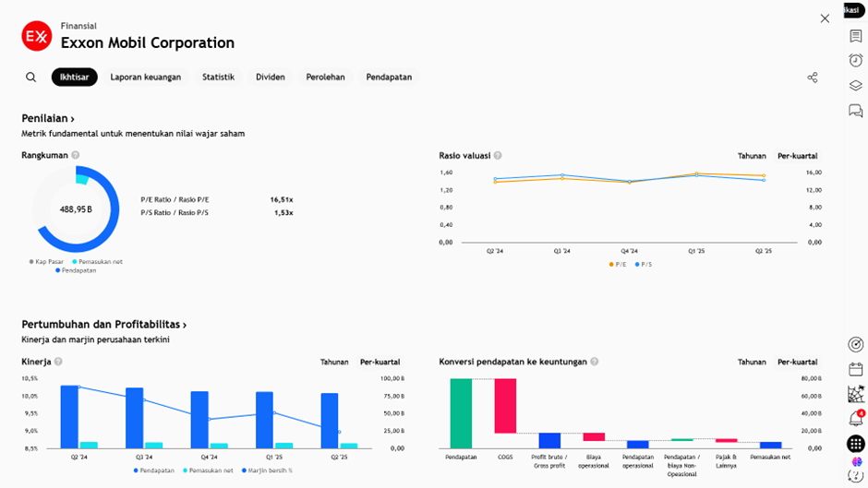Open the alarm clock alerts icon
868x488 pixels.
click(x=855, y=61)
